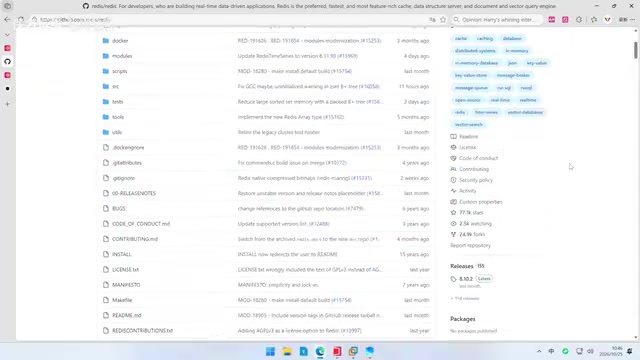The height and width of the screenshot is (360, 640).
Task: Select the distributed-systems topic tag
Action: (475, 51)
